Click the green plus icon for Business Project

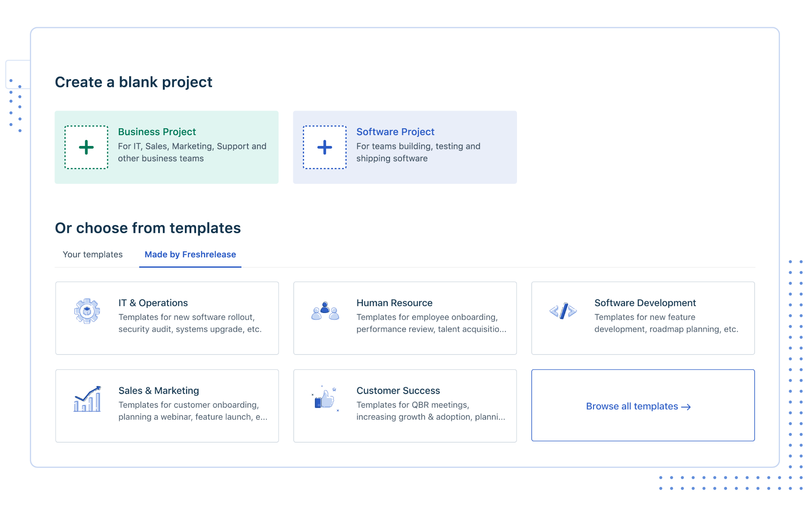[86, 147]
